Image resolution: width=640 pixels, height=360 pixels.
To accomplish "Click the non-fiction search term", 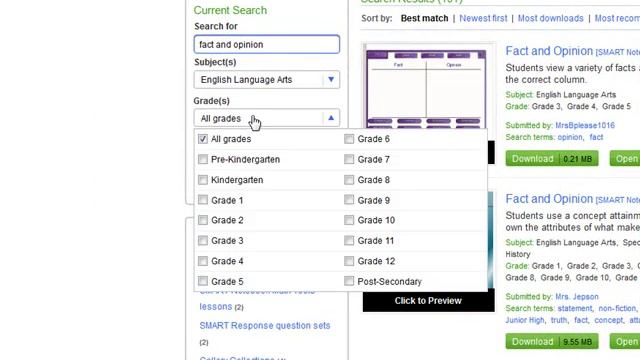I will coord(617,309).
